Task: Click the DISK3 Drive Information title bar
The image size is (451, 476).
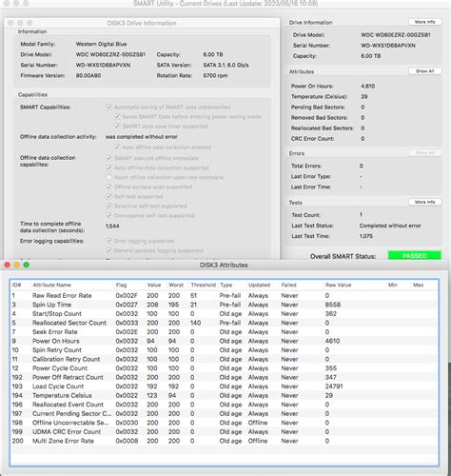Action: [x=142, y=23]
